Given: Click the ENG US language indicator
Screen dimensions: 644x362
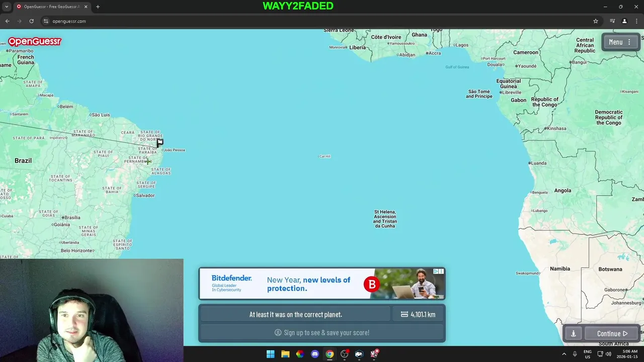Looking at the screenshot, I should (587, 354).
